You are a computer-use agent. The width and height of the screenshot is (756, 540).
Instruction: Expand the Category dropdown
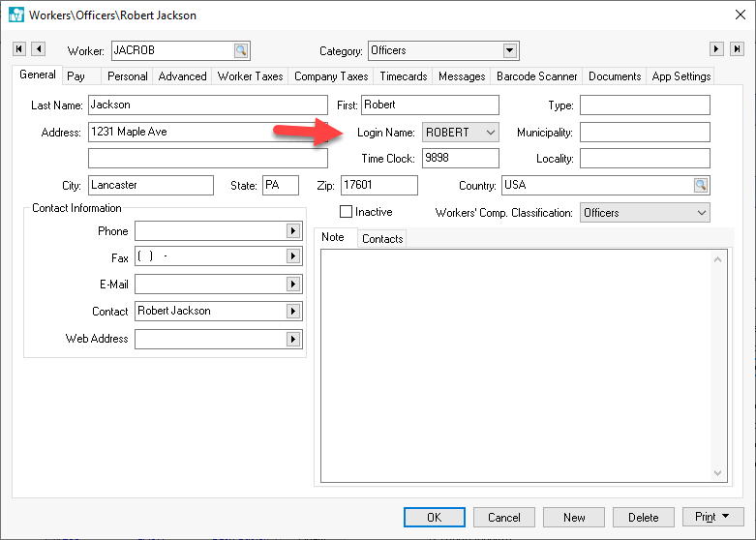[510, 51]
